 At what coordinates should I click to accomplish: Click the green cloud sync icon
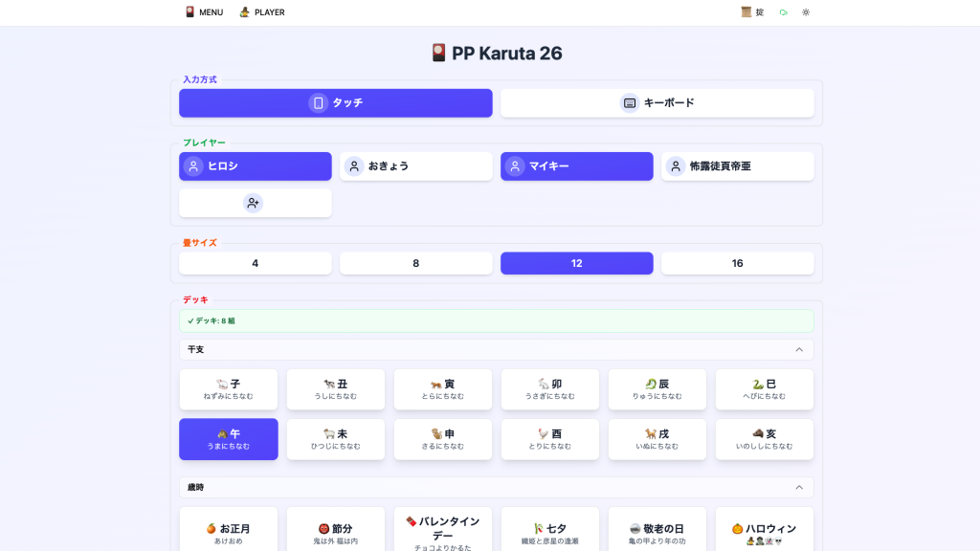coord(783,12)
